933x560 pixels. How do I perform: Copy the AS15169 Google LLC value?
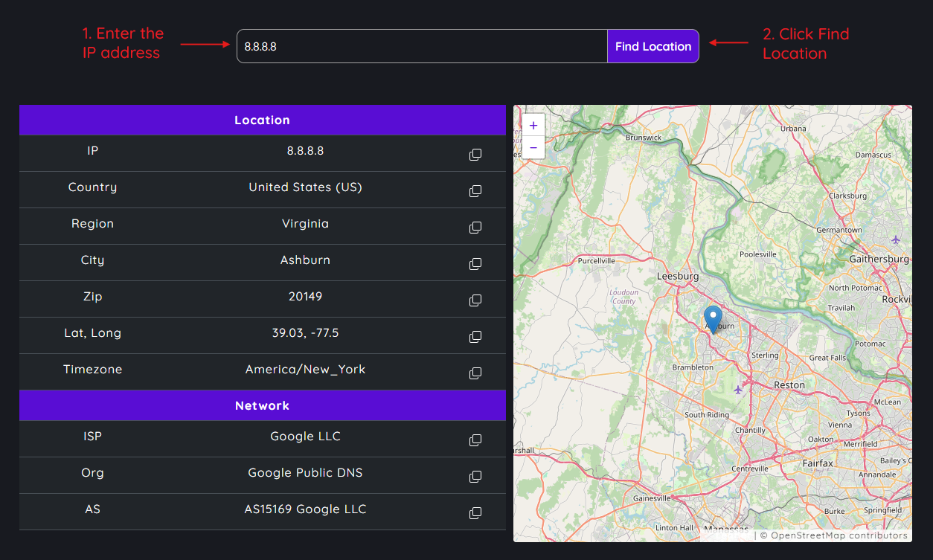pyautogui.click(x=475, y=512)
